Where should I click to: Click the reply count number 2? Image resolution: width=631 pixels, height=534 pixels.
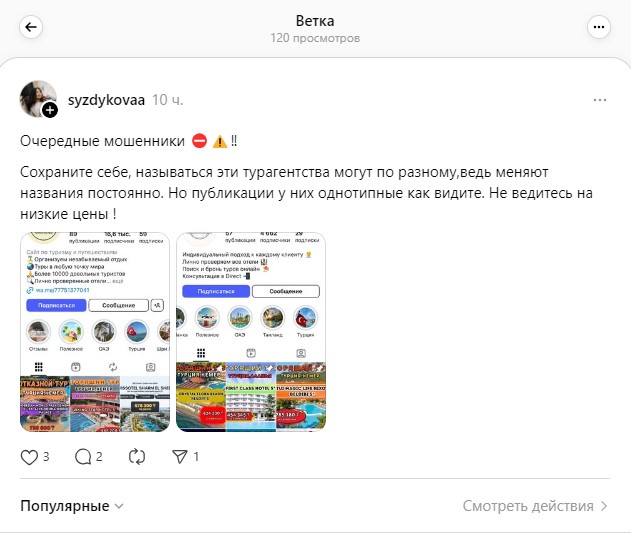[x=99, y=457]
